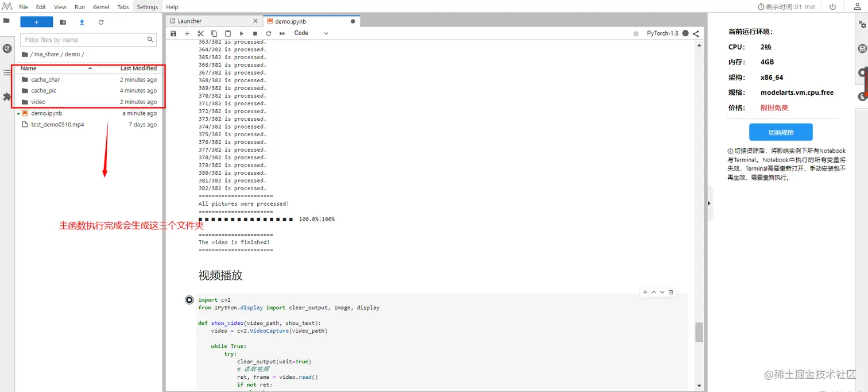Open the property inspector gears icon

click(862, 25)
